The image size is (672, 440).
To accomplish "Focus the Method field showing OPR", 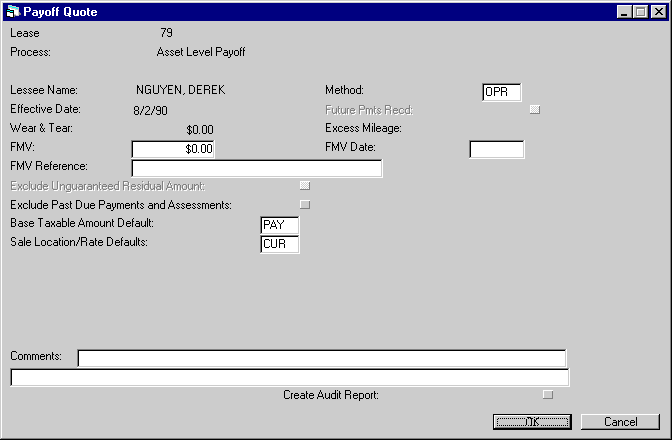I will coord(502,92).
